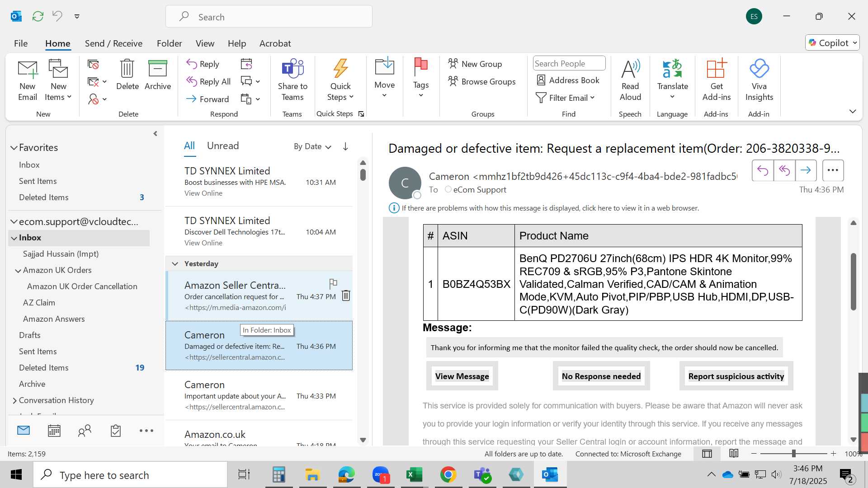Open Chrome from taskbar
The image size is (868, 488).
point(448,474)
